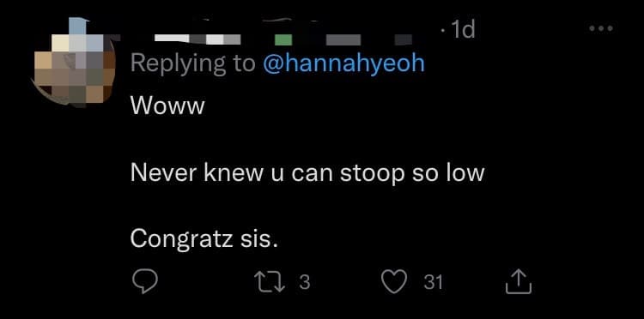Tap the share upload arrow icon
The width and height of the screenshot is (644, 319).
[x=519, y=281]
